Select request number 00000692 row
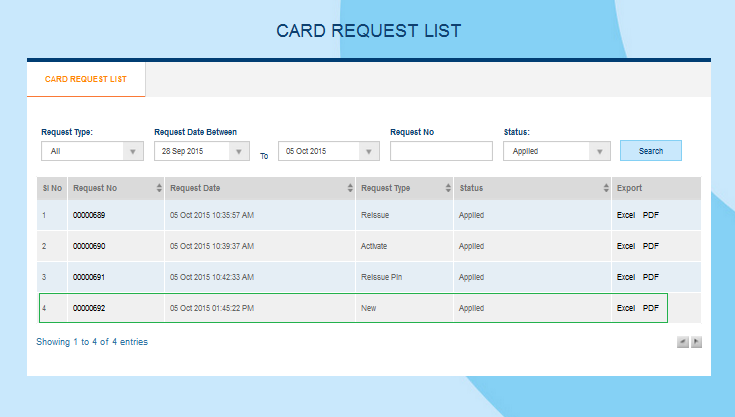Screen dimensions: 735x417 [x=89, y=308]
